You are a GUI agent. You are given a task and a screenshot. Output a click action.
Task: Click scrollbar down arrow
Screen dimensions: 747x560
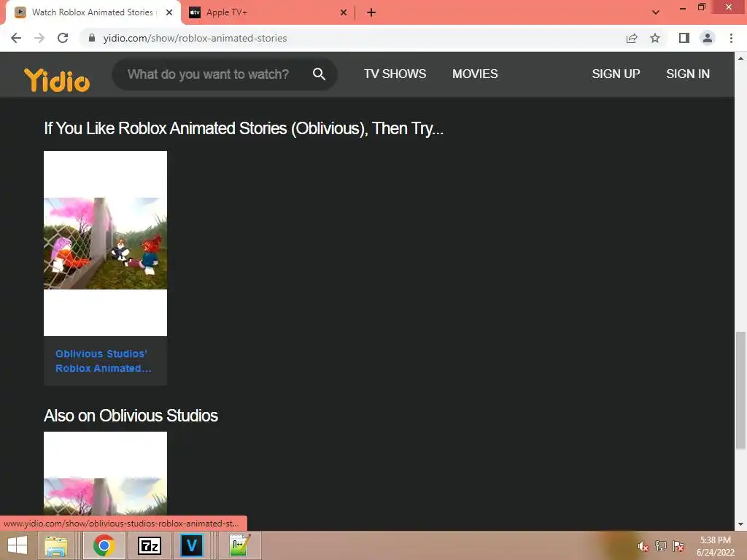pyautogui.click(x=740, y=524)
